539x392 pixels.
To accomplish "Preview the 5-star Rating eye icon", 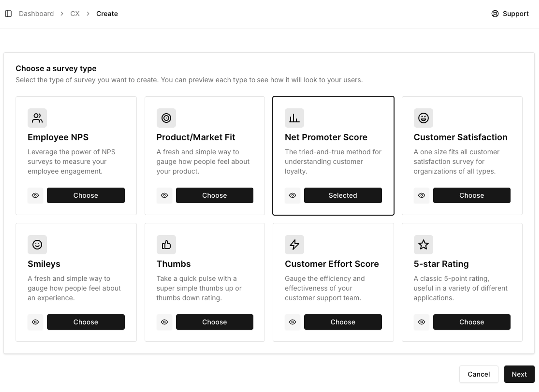I will coord(421,322).
